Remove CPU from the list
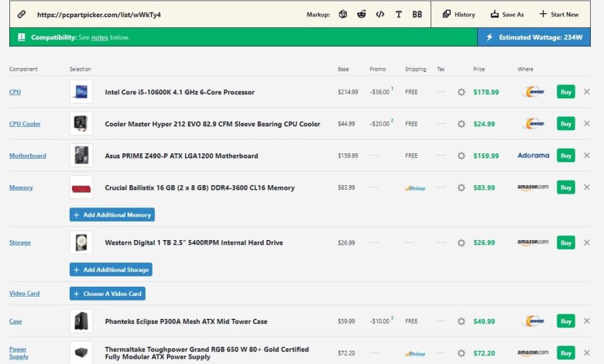 (x=587, y=91)
